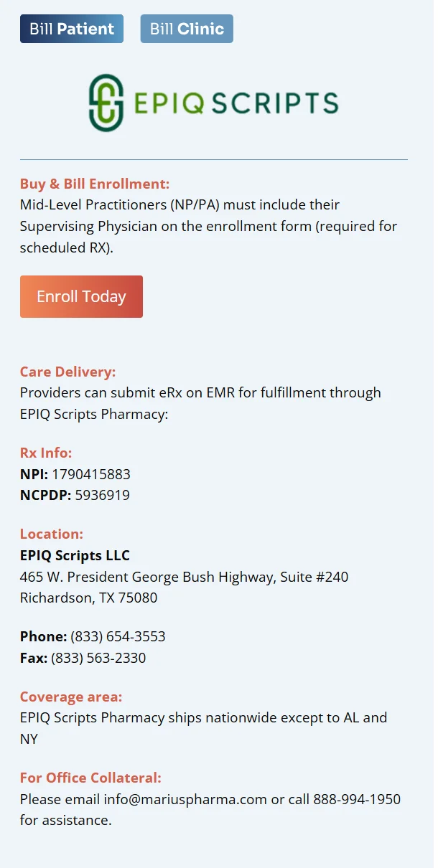This screenshot has height=868, width=438.
Task: Click the Coverage area heading
Action: click(71, 697)
